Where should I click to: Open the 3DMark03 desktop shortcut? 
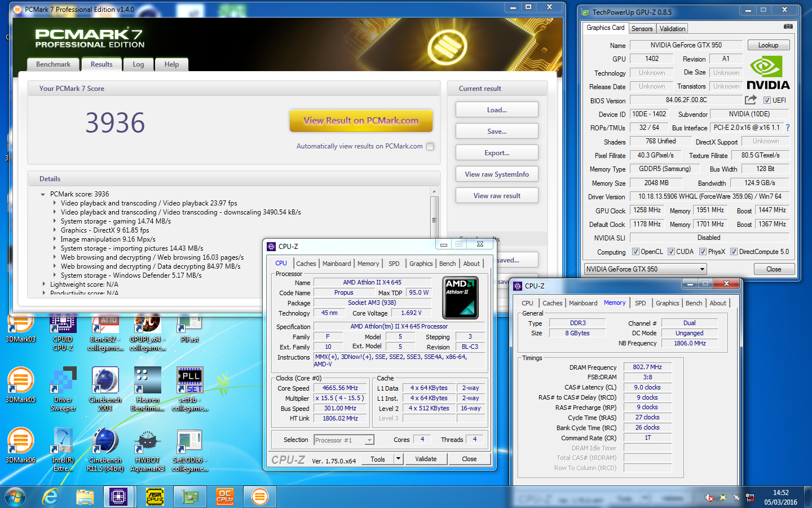[x=20, y=329]
